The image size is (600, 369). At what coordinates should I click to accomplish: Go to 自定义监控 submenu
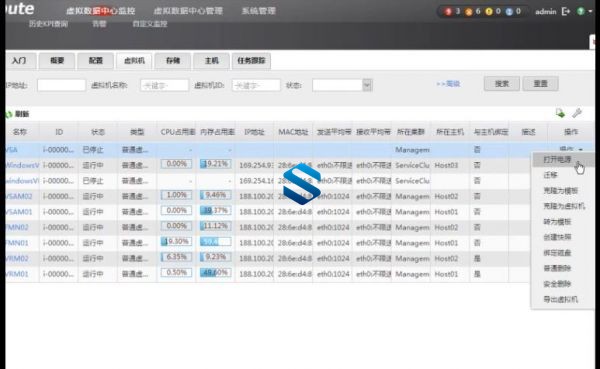(150, 24)
